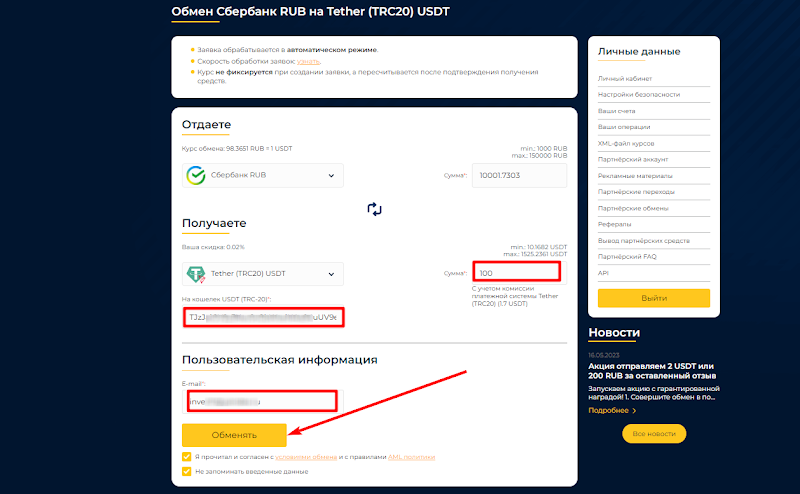The width and height of the screenshot is (800, 494).
Task: Focus the give amount field 10001.7303
Action: tap(519, 175)
